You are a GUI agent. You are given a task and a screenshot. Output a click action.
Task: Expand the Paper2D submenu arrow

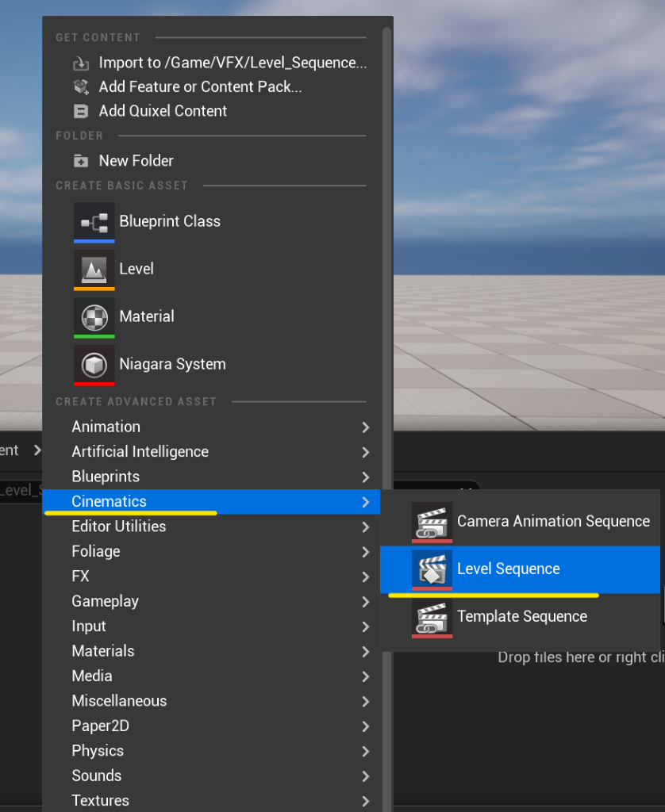[365, 726]
